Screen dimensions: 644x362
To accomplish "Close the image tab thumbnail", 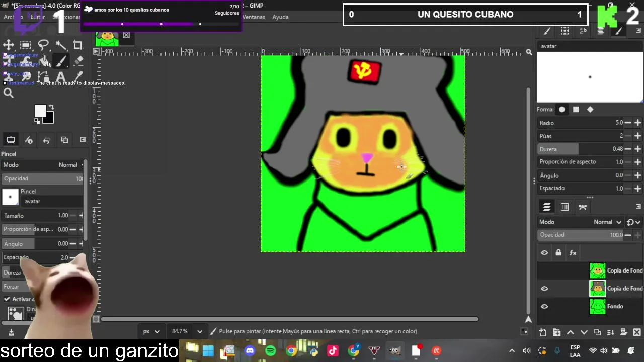I will [x=126, y=35].
